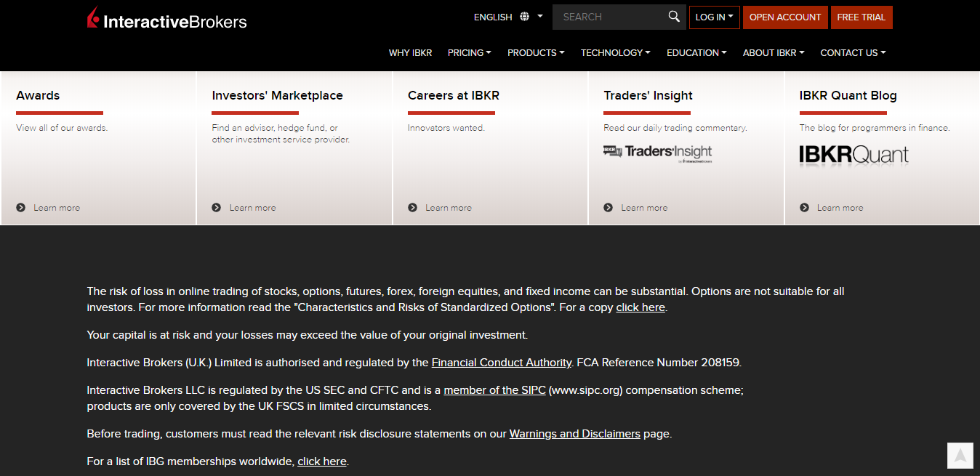Image resolution: width=980 pixels, height=476 pixels.
Task: Focus the SEARCH input field
Action: point(609,17)
